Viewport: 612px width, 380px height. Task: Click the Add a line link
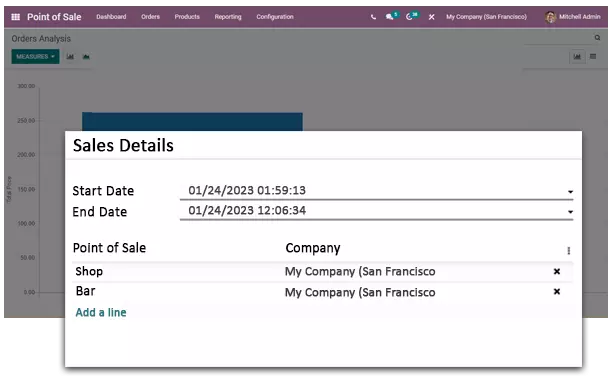(101, 312)
